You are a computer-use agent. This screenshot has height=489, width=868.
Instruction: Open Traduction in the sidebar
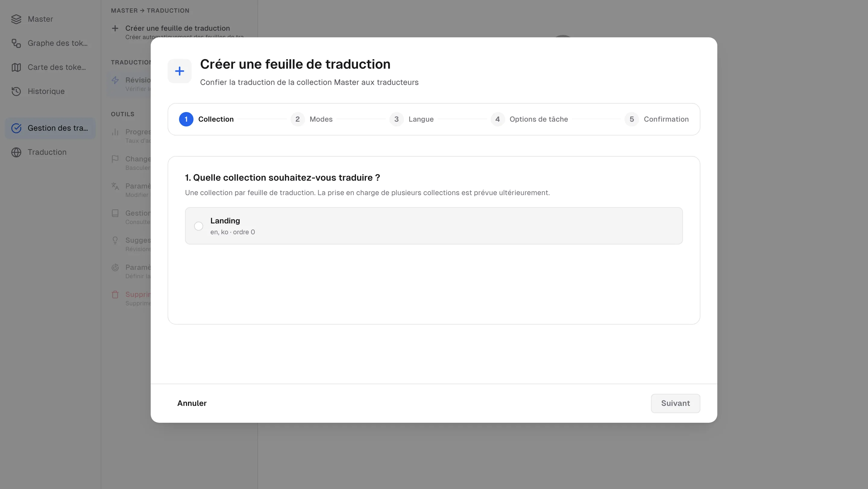tap(50, 152)
